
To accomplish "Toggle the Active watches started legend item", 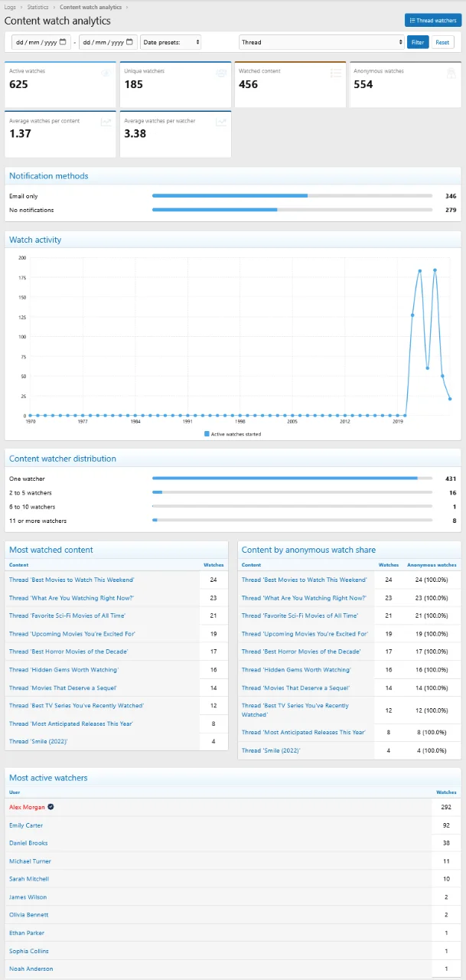I will coord(233,433).
